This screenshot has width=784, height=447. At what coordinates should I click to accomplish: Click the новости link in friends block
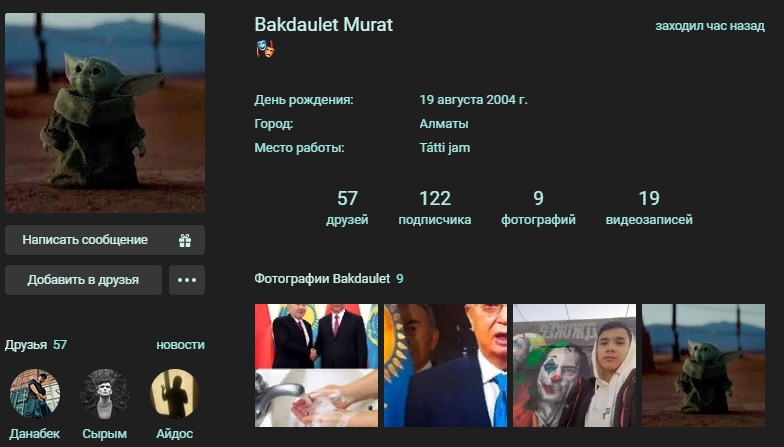[180, 345]
